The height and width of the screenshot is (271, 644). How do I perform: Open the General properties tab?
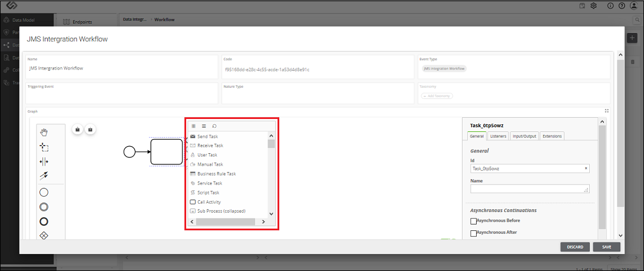click(477, 136)
